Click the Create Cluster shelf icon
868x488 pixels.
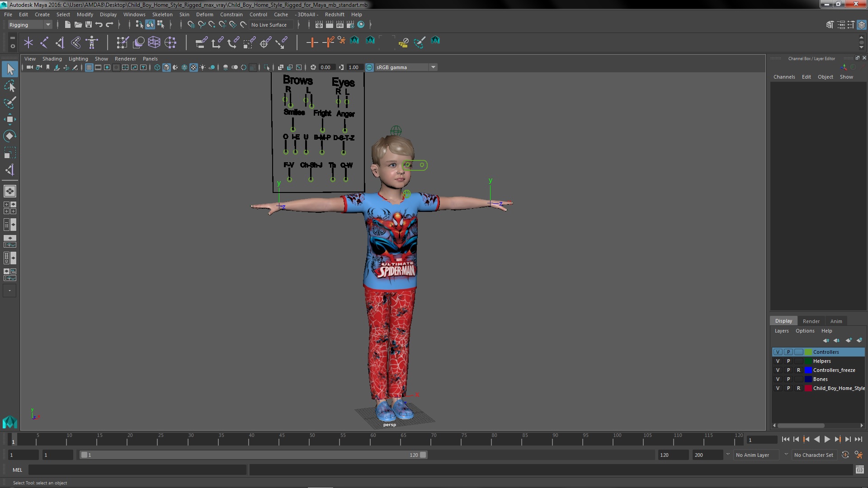pos(170,42)
